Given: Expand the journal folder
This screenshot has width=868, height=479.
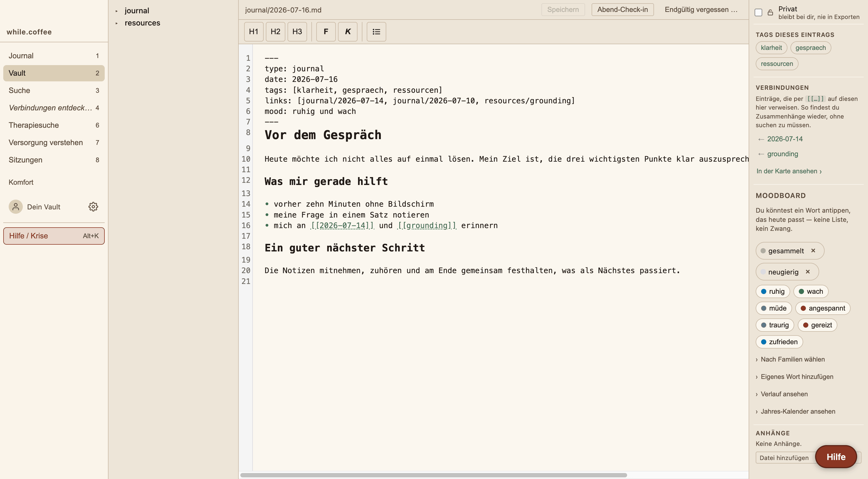Looking at the screenshot, I should tap(117, 11).
